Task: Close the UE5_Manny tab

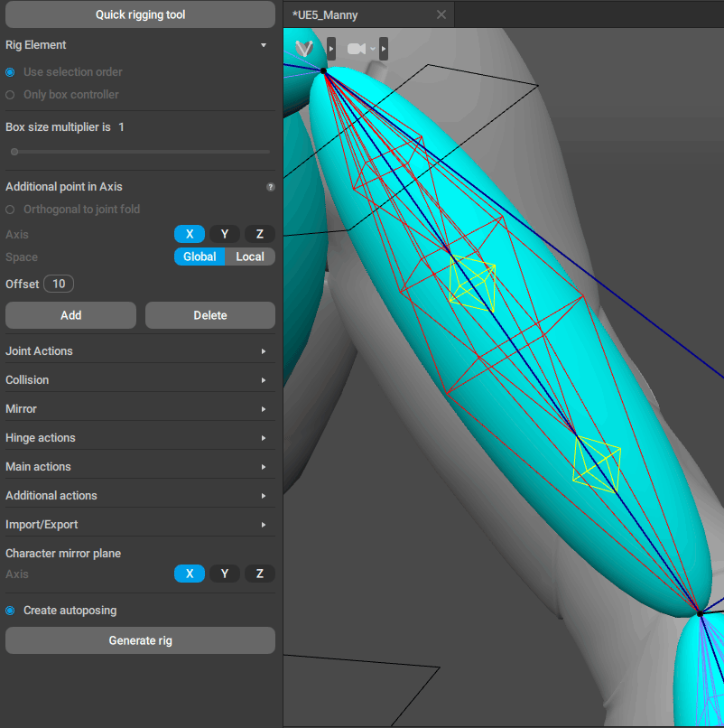Action: pyautogui.click(x=441, y=14)
